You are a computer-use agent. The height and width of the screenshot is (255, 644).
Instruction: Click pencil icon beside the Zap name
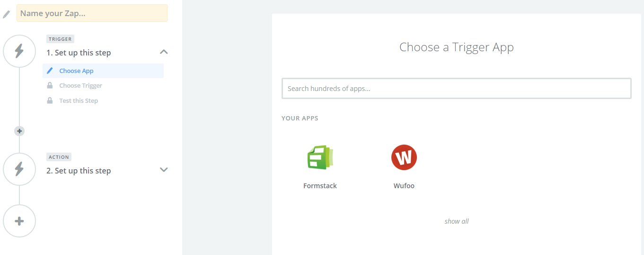[x=7, y=14]
